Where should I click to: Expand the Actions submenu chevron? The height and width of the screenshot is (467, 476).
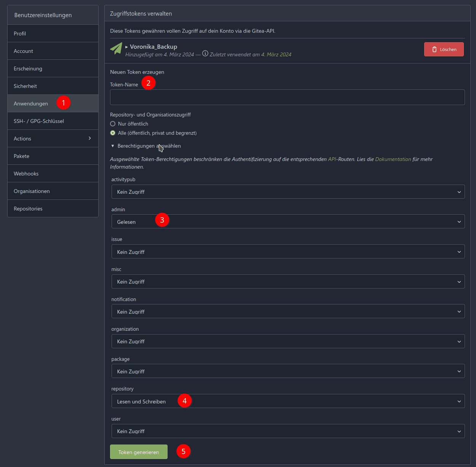pos(90,138)
